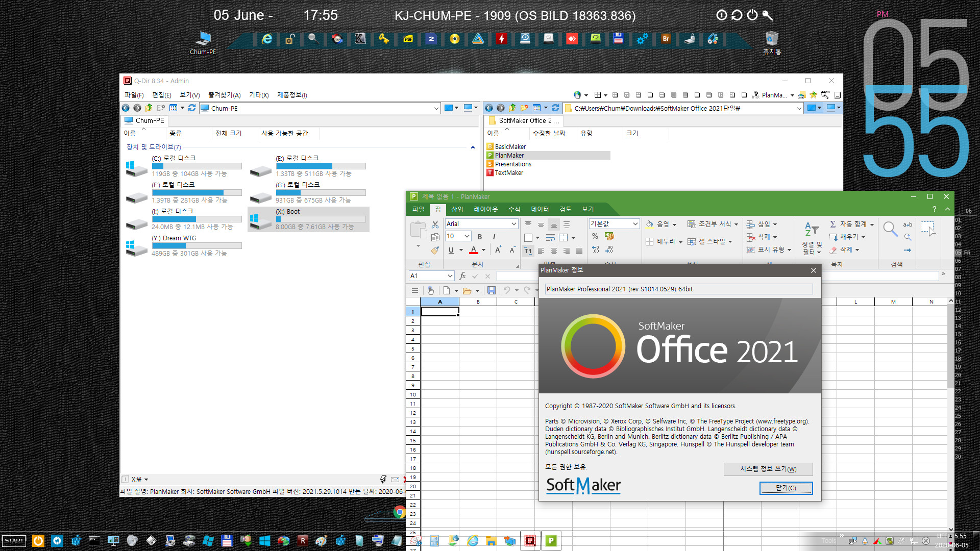Click the Select cursor icon in ribbon
980x551 pixels.
pos(928,228)
